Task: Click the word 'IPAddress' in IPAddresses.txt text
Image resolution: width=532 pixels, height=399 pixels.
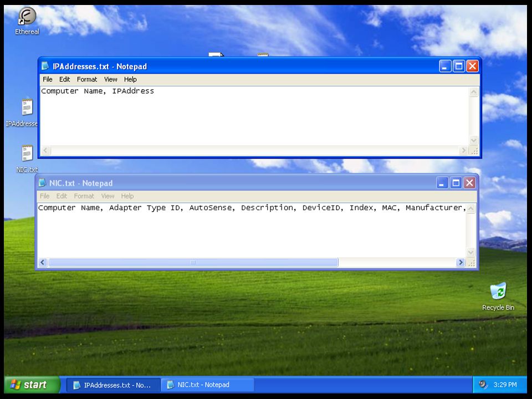Action: coord(133,91)
